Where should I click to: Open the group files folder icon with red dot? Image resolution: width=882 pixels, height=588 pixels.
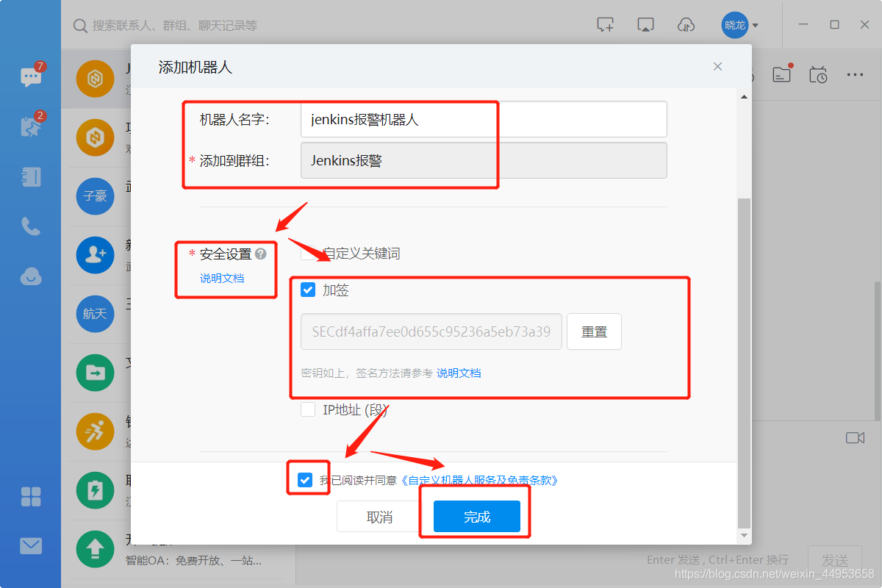pos(781,73)
